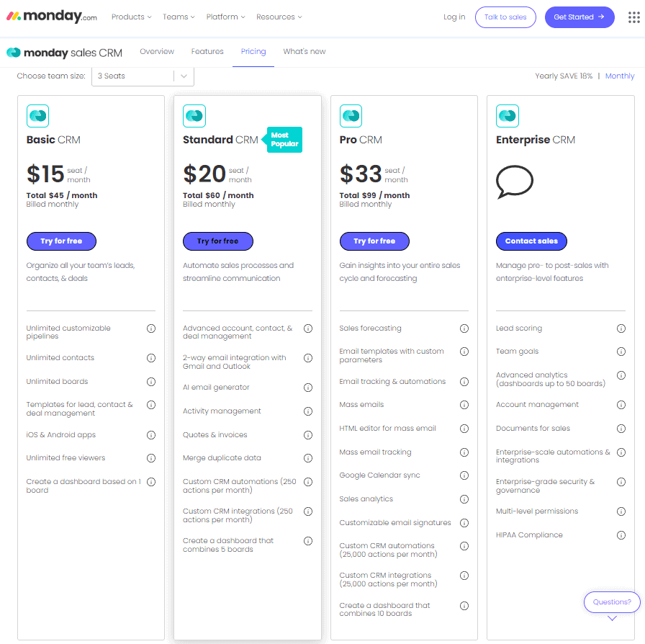The image size is (645, 644).
Task: Click Try for free on Standard CRM
Action: [x=218, y=241]
